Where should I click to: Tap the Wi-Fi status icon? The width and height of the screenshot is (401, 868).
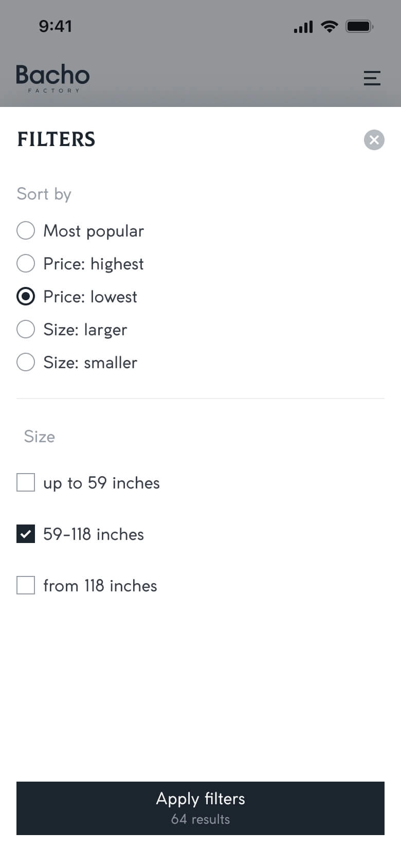pos(329,26)
